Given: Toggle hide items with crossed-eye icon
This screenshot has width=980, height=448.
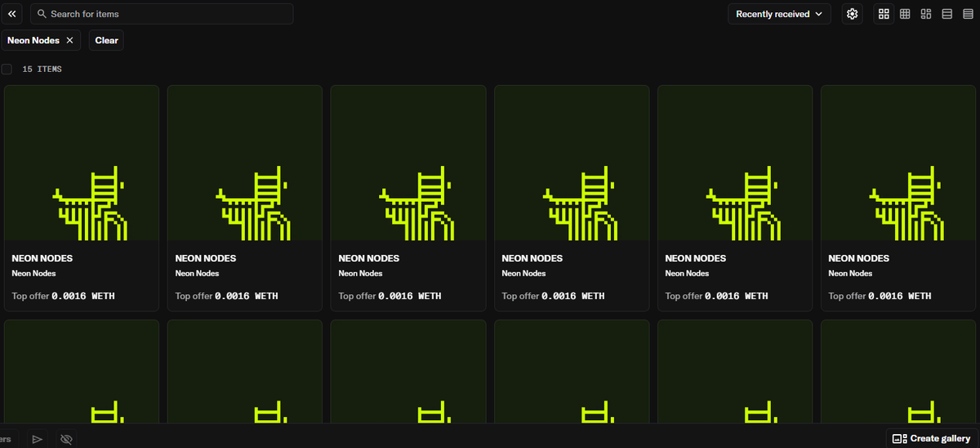Looking at the screenshot, I should pyautogui.click(x=67, y=439).
